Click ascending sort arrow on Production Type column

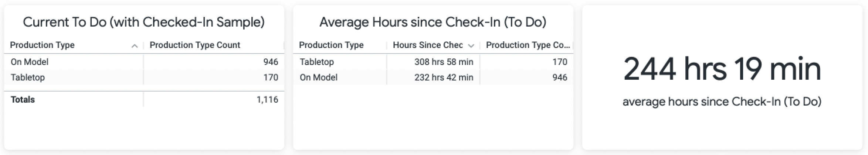135,46
